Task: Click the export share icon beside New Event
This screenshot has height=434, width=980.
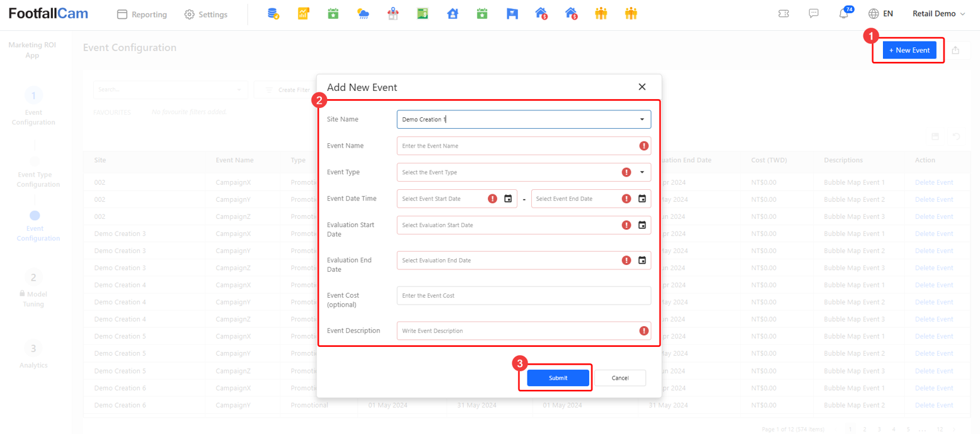Action: tap(955, 50)
